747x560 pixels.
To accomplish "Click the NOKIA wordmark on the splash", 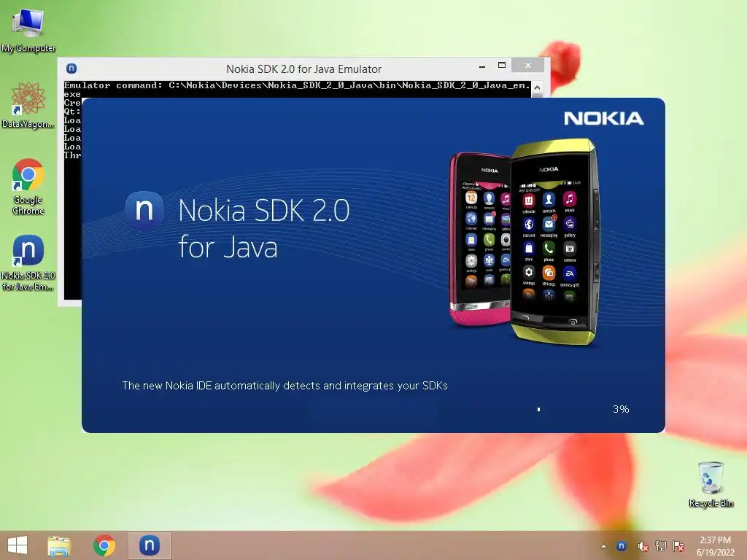I will (x=603, y=119).
